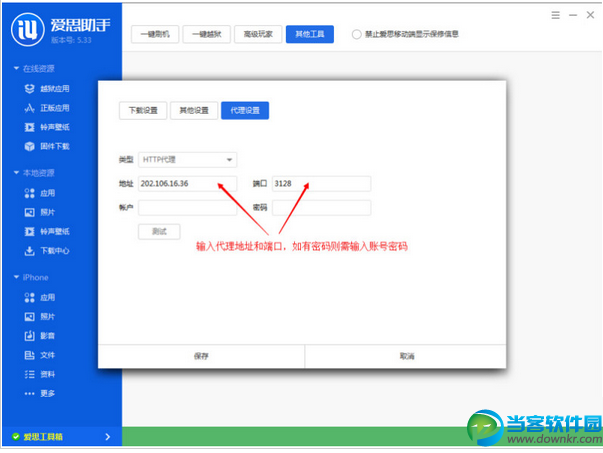Click the empty 帐户 input field
The image size is (603, 453).
(x=188, y=208)
